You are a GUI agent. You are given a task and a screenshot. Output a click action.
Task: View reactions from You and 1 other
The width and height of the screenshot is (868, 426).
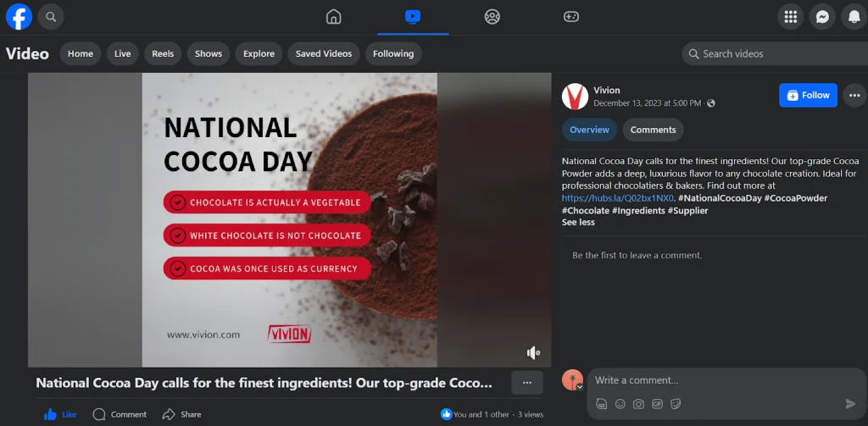click(x=475, y=414)
